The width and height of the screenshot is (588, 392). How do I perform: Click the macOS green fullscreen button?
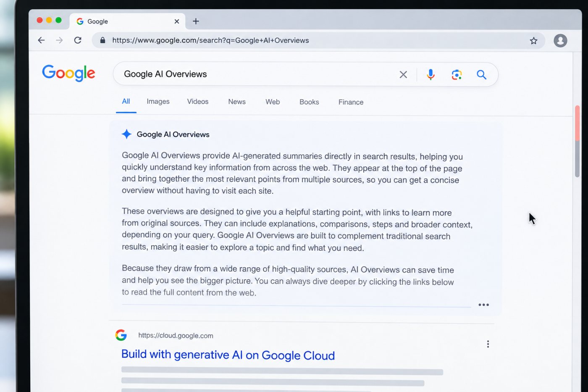click(x=58, y=20)
